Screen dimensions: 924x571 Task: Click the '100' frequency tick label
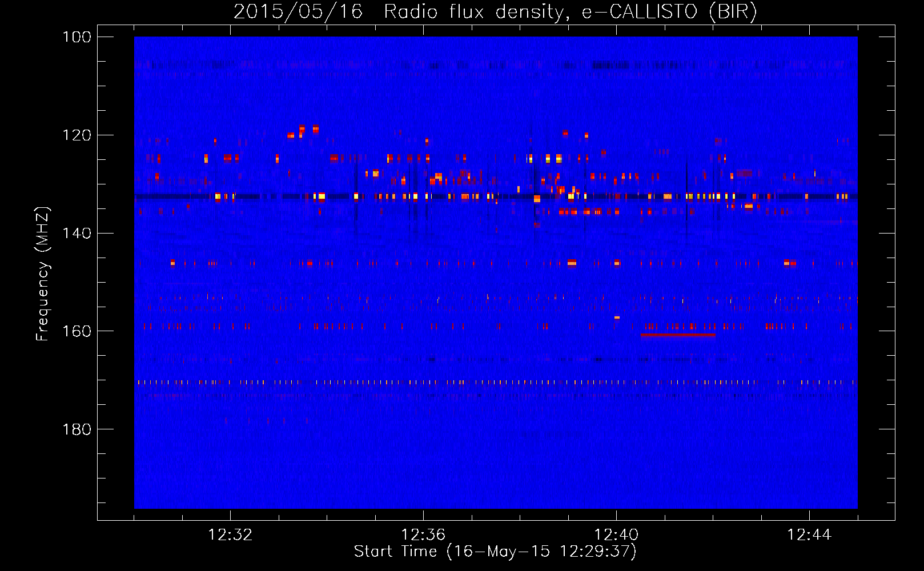(77, 37)
